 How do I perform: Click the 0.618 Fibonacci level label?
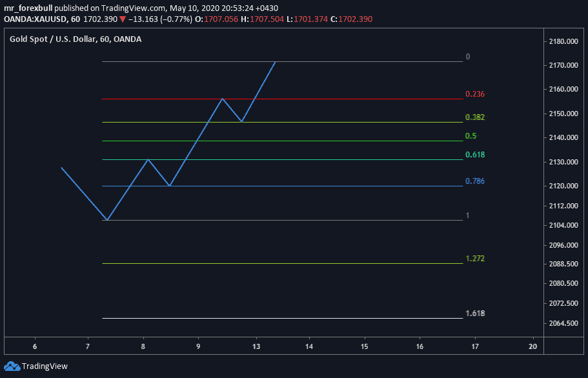point(474,155)
